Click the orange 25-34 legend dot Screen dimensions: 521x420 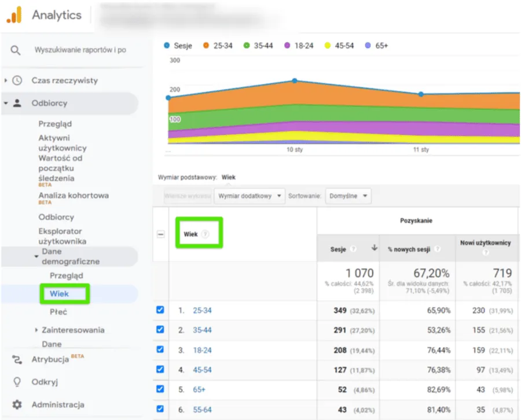pos(207,45)
